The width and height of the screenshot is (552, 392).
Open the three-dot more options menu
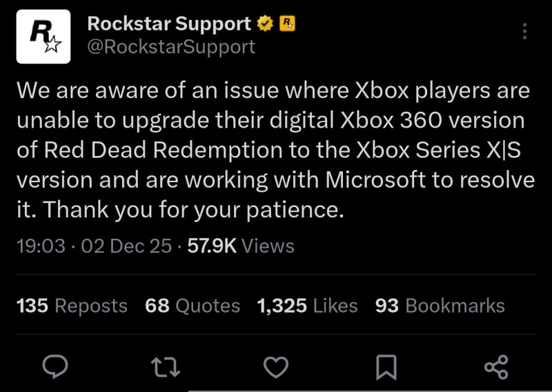(x=524, y=31)
